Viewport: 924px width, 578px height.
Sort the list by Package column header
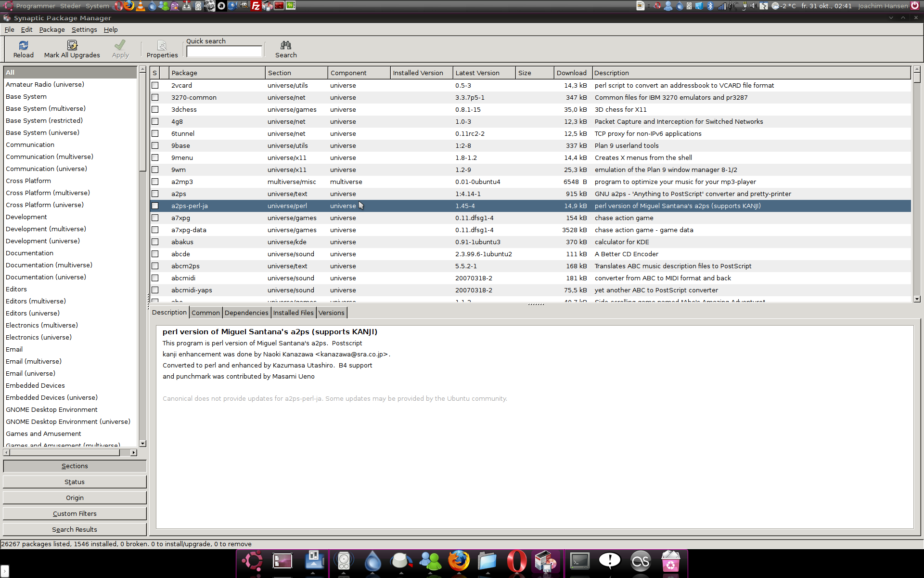point(217,73)
